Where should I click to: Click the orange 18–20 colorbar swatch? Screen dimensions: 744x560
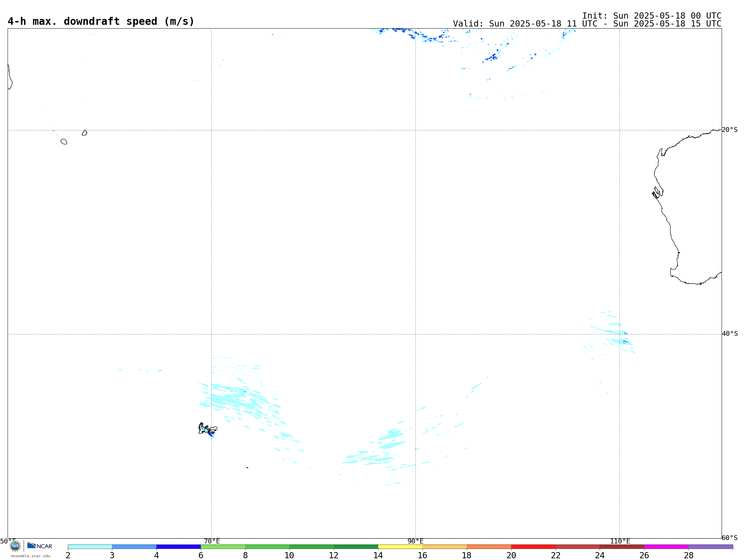coord(489,547)
